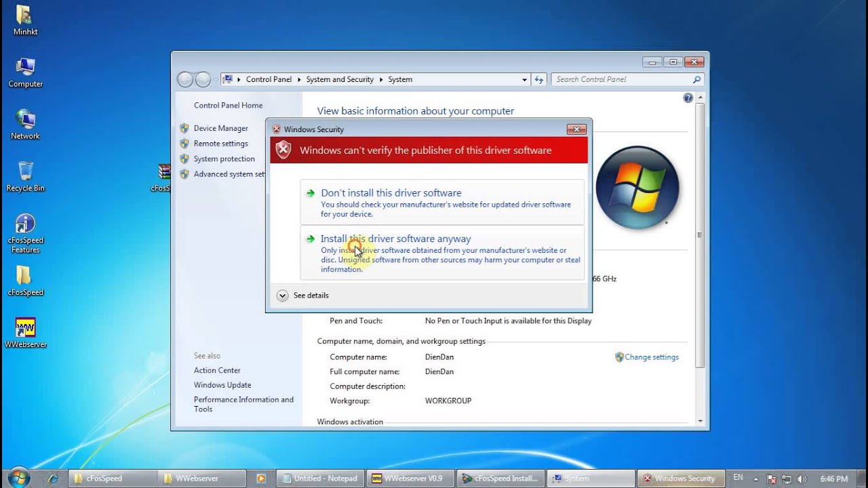Screen dimensions: 868x488
Task: Open Device Manager link in sidebar
Action: click(x=221, y=128)
